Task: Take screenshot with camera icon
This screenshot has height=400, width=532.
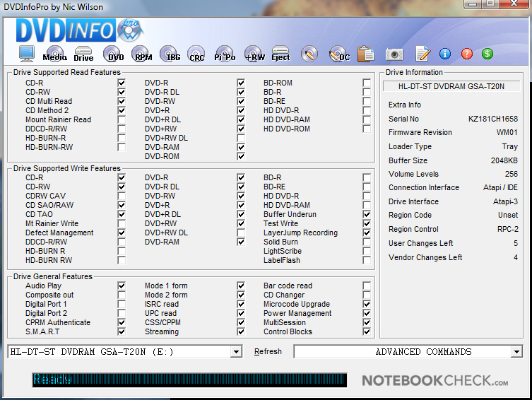Action: click(x=394, y=54)
